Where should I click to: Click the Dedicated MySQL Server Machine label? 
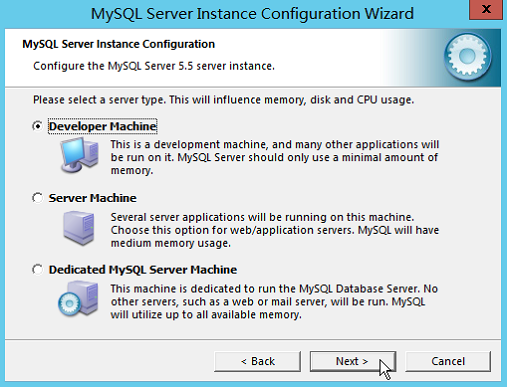click(143, 270)
